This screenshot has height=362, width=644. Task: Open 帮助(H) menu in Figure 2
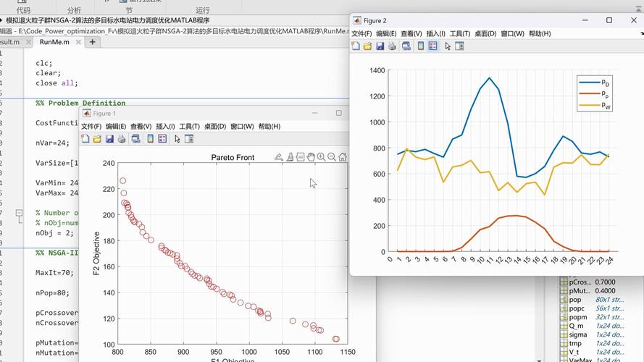tap(540, 33)
